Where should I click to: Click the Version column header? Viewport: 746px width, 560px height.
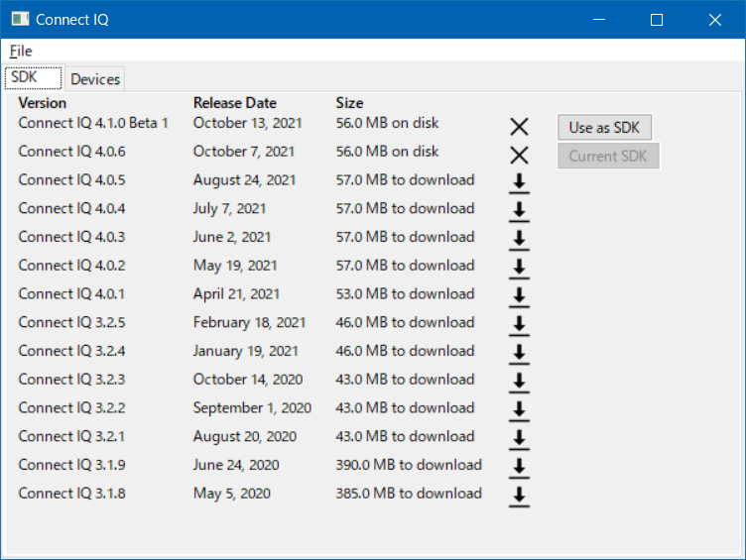[x=43, y=103]
